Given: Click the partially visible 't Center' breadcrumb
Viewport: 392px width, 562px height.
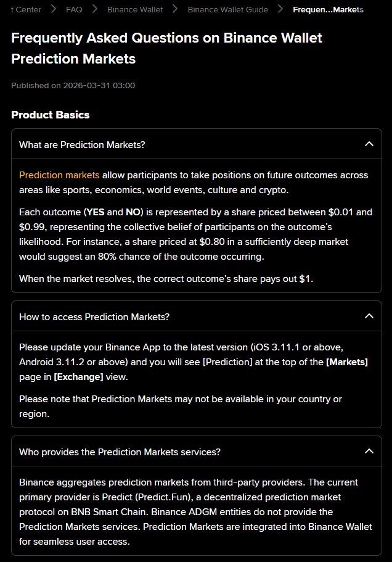Looking at the screenshot, I should 27,10.
